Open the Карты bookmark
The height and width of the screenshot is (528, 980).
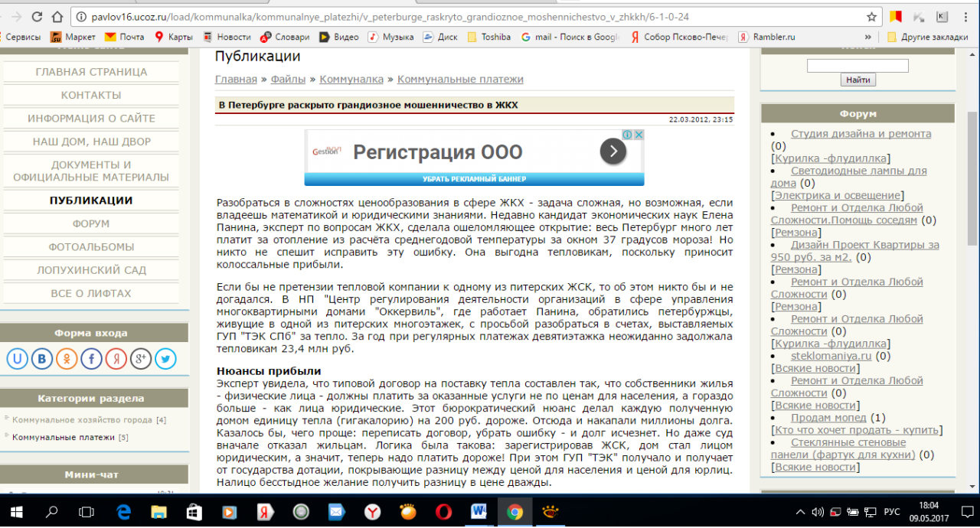[x=173, y=37]
